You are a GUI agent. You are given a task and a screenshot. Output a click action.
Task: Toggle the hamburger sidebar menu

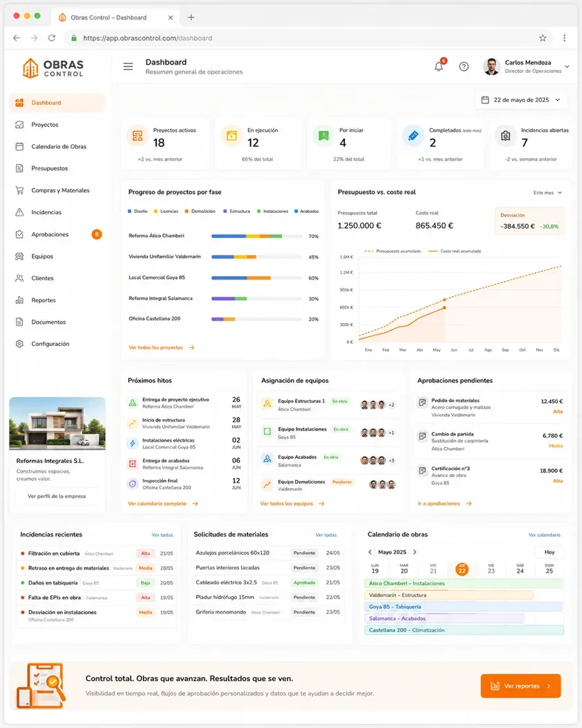tap(128, 67)
